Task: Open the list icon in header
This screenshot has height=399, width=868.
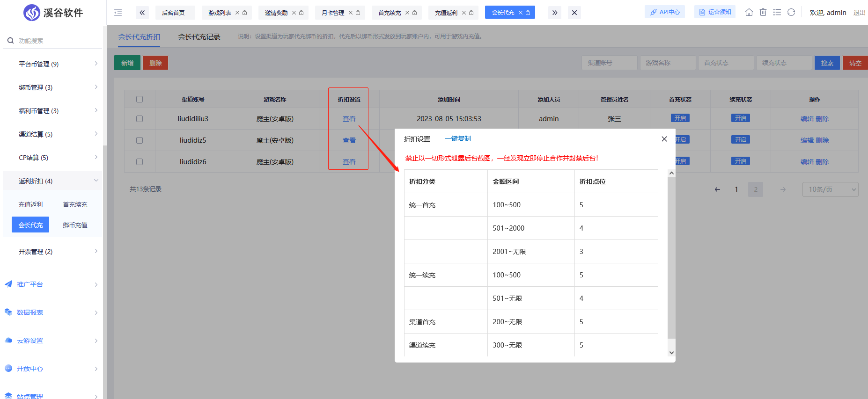Action: (777, 12)
